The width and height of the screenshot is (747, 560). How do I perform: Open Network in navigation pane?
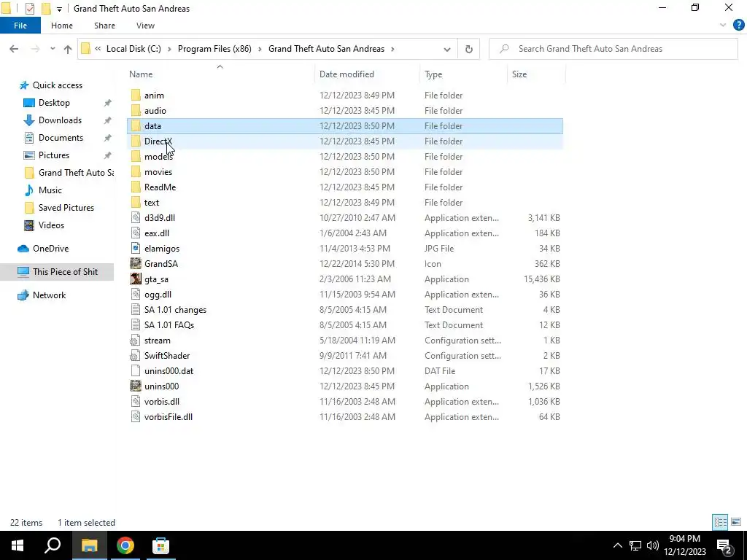point(49,295)
